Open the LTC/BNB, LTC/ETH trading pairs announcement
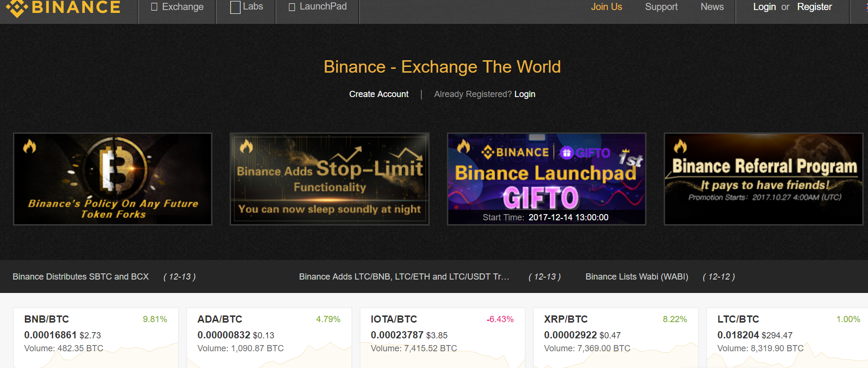 pyautogui.click(x=404, y=277)
